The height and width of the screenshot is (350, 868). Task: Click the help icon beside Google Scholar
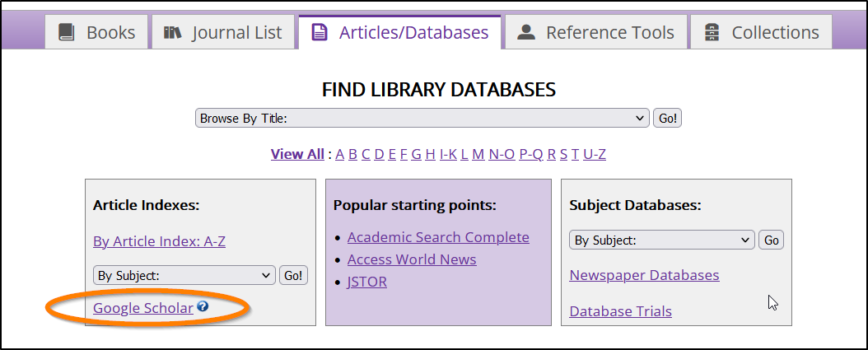(x=203, y=307)
